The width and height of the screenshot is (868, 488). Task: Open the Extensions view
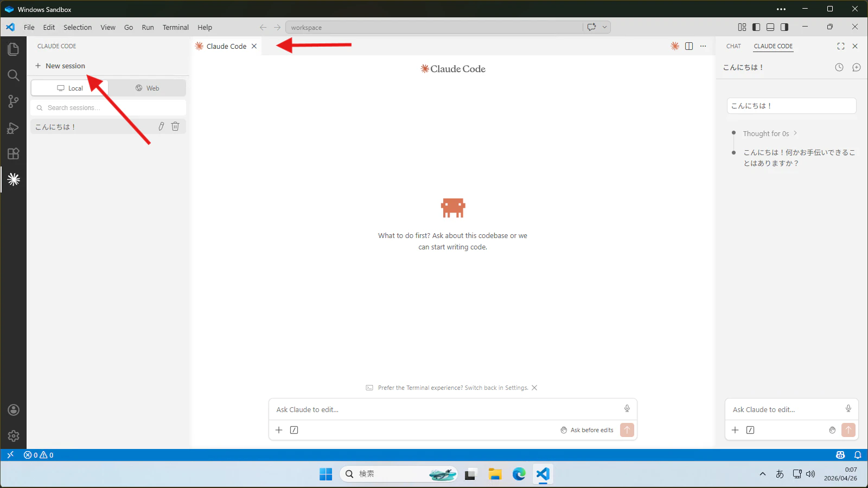[x=13, y=154]
